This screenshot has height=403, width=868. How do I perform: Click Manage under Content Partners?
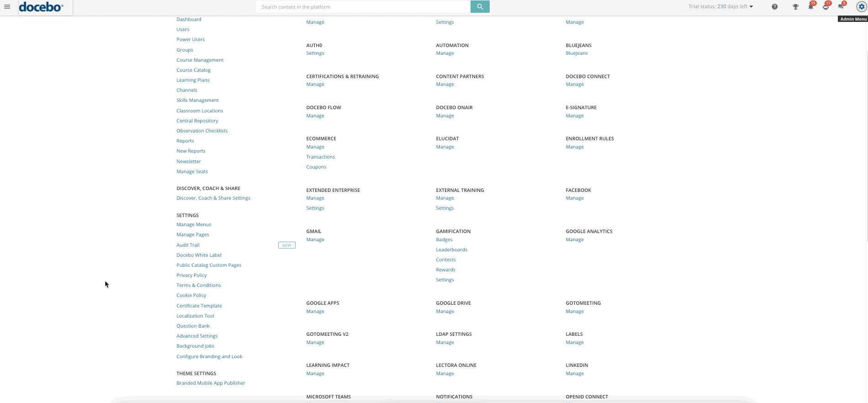tap(445, 84)
